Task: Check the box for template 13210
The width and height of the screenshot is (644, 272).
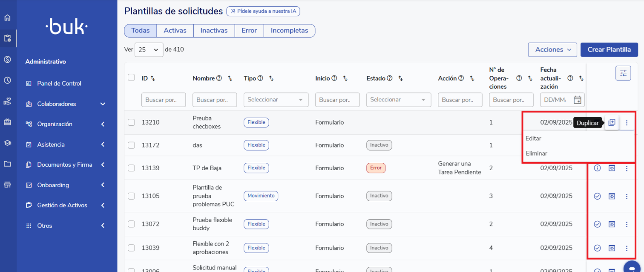Action: (x=131, y=123)
